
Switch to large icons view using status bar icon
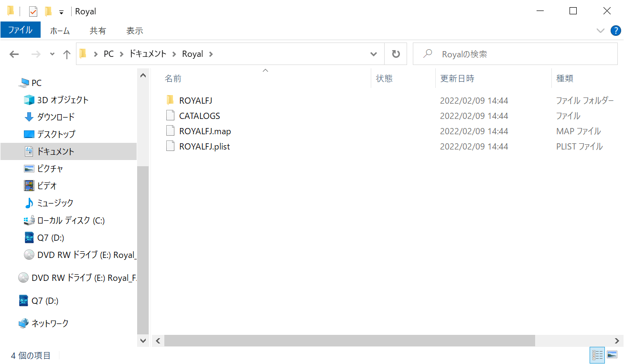pos(612,355)
